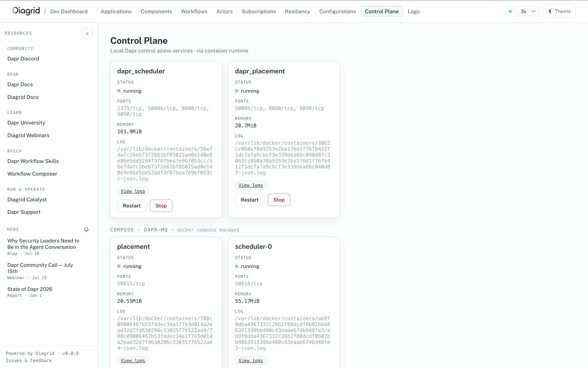Visit Dapr University
Viewport: 588px width, 368px height.
tap(26, 123)
